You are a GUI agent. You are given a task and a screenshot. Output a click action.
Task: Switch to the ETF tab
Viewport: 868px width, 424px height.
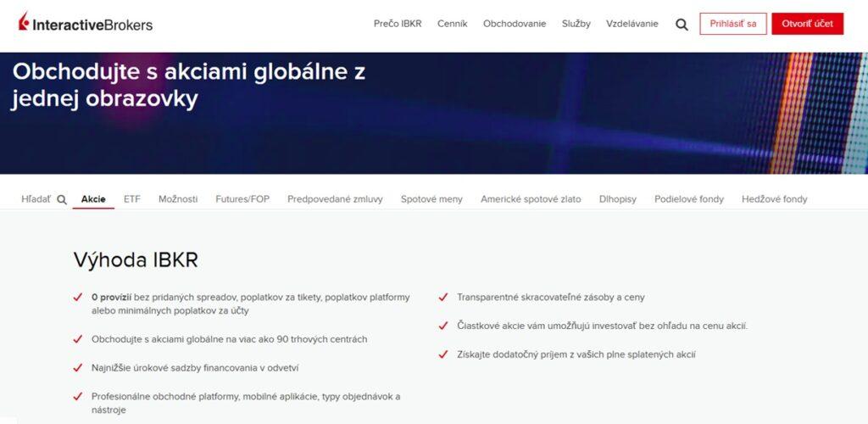pos(131,199)
